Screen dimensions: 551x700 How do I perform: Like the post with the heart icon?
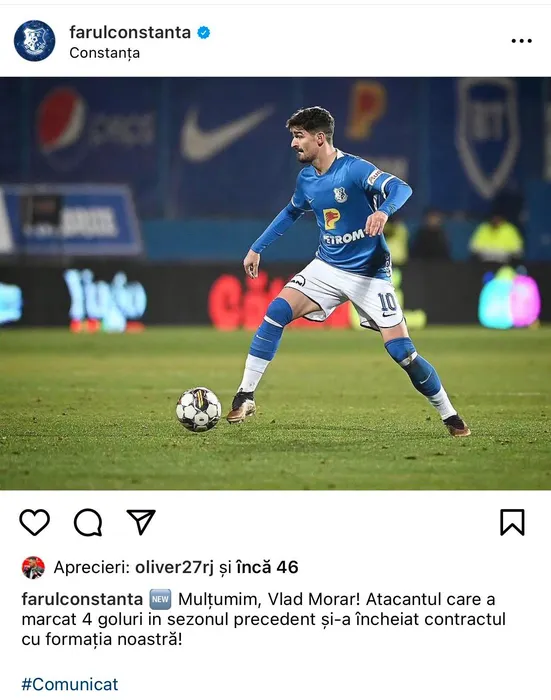tap(34, 522)
